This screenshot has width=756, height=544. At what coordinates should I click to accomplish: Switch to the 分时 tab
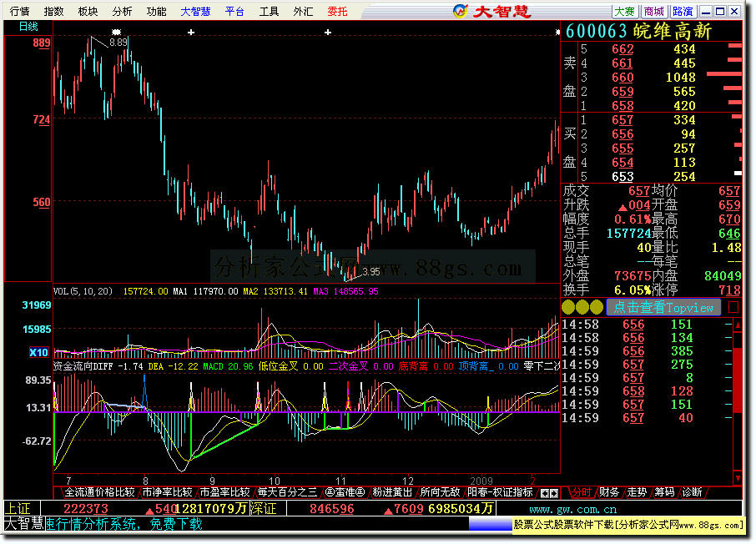pyautogui.click(x=582, y=492)
